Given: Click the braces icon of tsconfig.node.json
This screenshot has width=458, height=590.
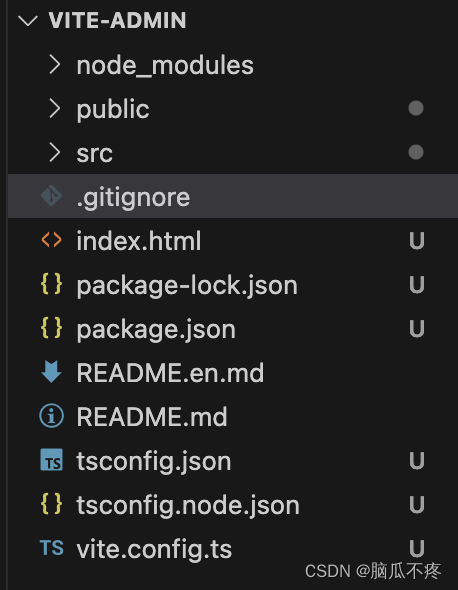Looking at the screenshot, I should click(51, 504).
